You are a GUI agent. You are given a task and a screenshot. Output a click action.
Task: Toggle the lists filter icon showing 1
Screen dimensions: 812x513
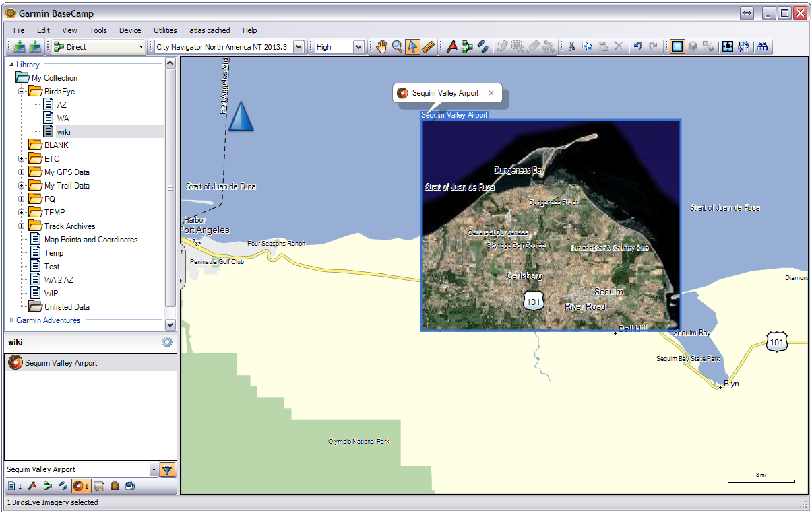[14, 486]
